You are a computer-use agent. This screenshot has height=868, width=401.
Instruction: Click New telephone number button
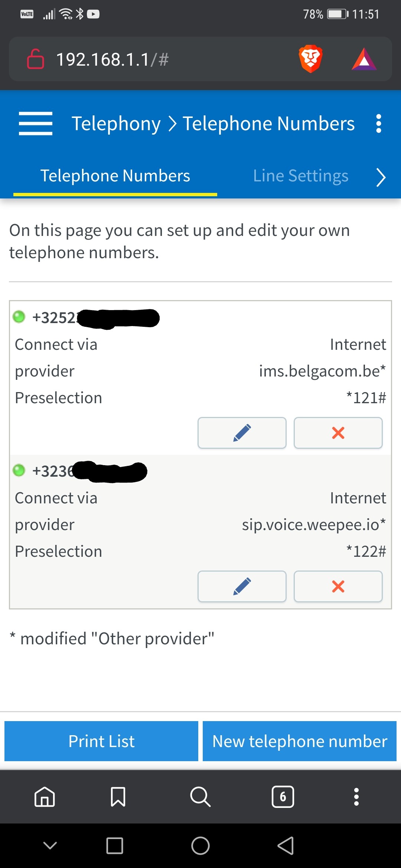[x=299, y=741]
